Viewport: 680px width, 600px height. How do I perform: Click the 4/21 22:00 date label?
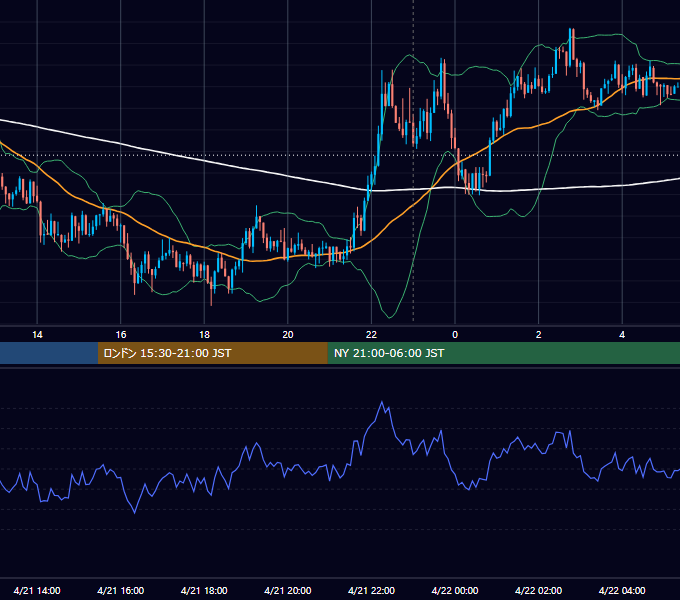pyautogui.click(x=371, y=590)
